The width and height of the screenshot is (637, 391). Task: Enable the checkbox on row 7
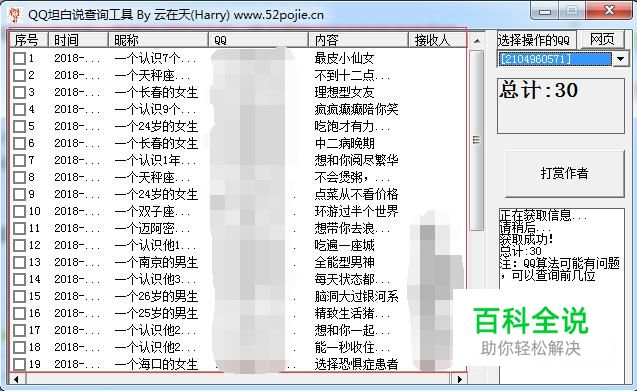click(x=19, y=161)
